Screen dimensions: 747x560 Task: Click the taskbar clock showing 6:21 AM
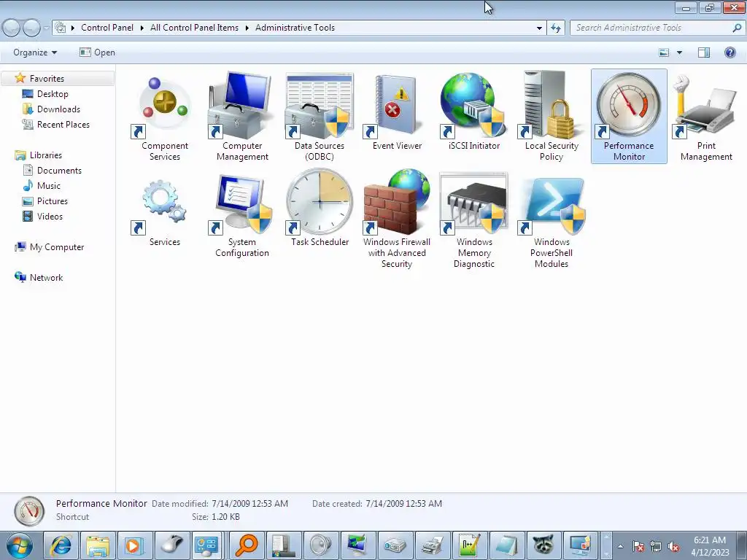[x=710, y=545]
